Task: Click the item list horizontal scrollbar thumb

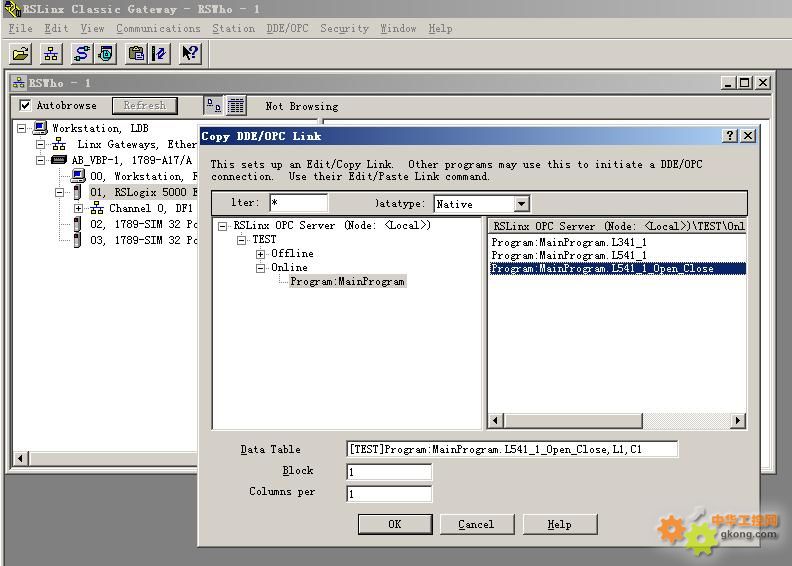Action: pyautogui.click(x=573, y=420)
